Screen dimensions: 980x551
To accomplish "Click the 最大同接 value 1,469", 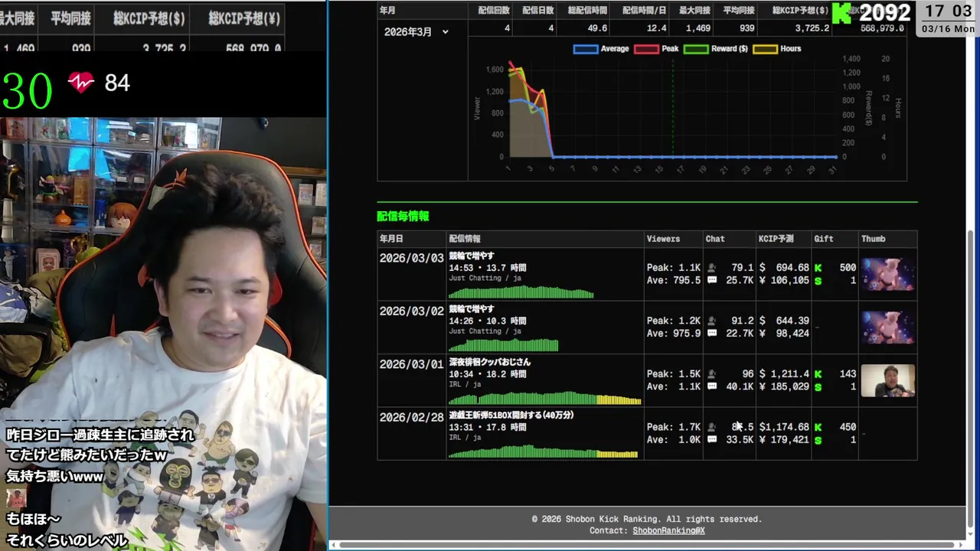I will point(698,28).
